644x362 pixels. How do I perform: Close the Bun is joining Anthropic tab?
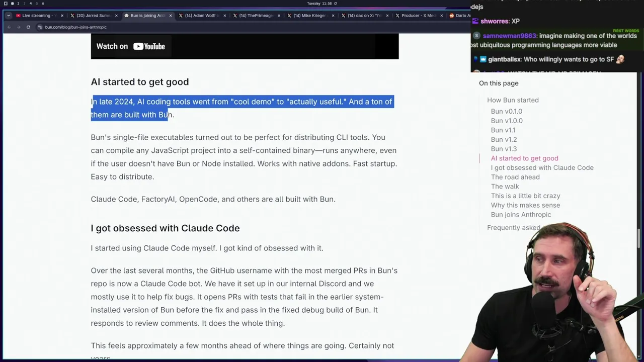click(x=171, y=16)
